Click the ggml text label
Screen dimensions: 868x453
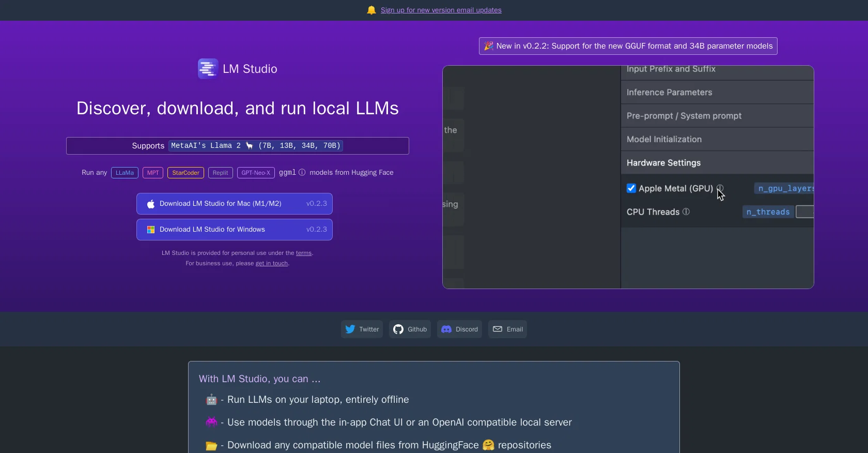point(287,173)
